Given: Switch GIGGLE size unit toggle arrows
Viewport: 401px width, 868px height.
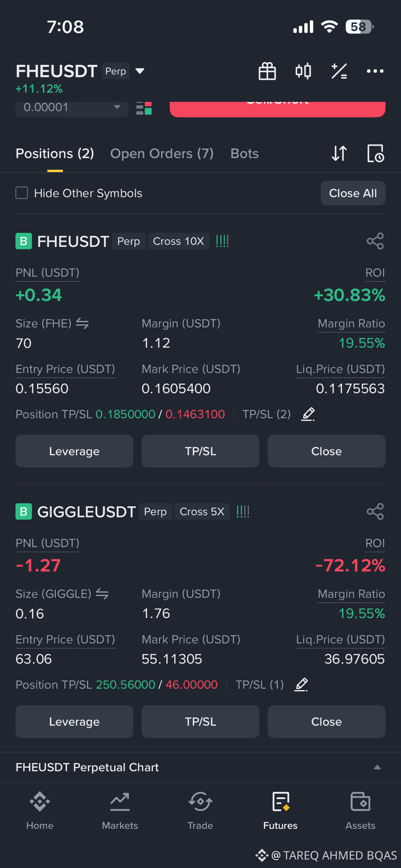Looking at the screenshot, I should click(x=102, y=593).
